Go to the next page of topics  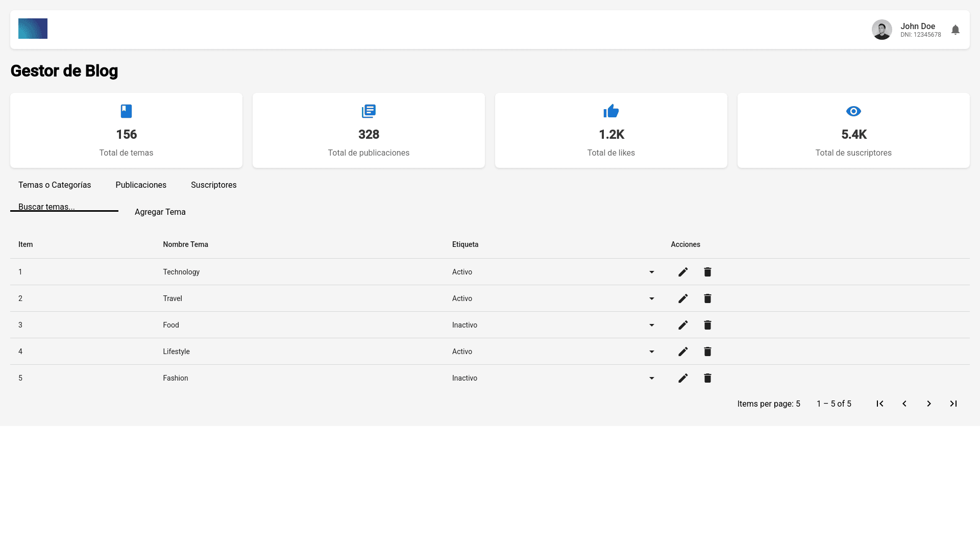[928, 404]
